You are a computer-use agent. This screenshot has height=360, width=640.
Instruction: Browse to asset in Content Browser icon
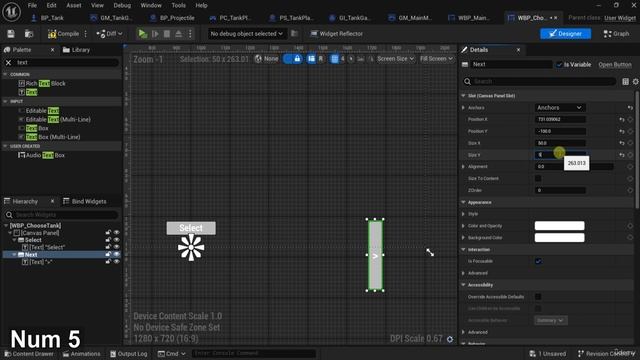(29, 34)
